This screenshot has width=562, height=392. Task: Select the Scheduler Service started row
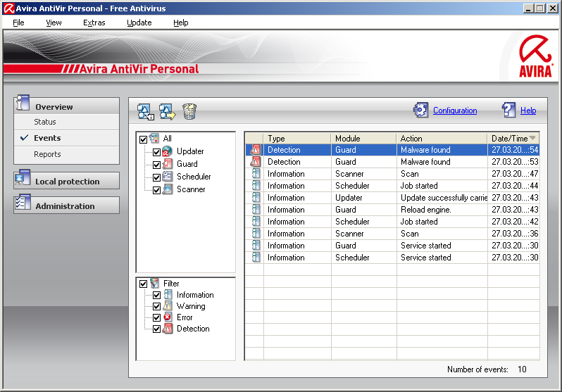click(x=392, y=258)
